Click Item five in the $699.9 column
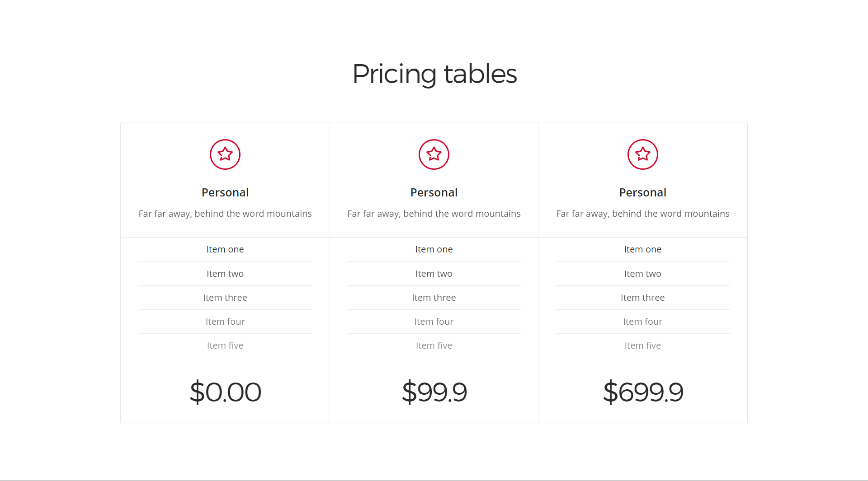 643,346
